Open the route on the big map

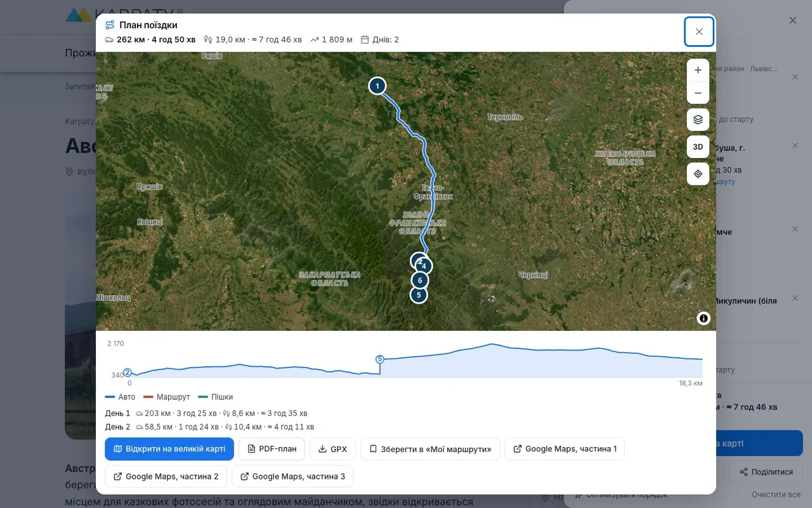(x=169, y=449)
